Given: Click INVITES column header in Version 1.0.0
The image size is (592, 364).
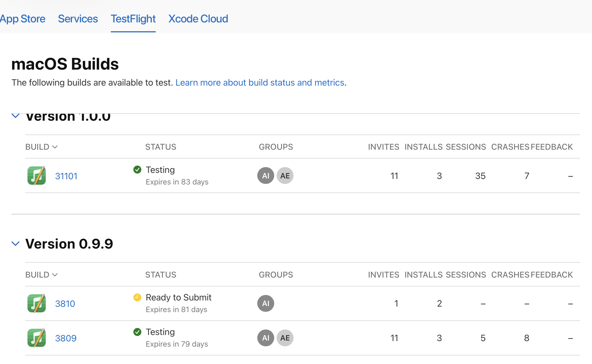Looking at the screenshot, I should pyautogui.click(x=384, y=147).
